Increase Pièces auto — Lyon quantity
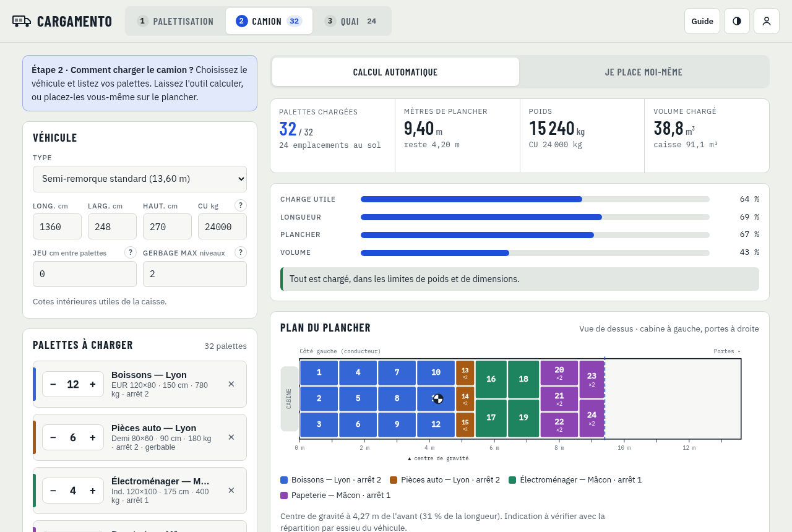This screenshot has width=792, height=532. [x=93, y=437]
